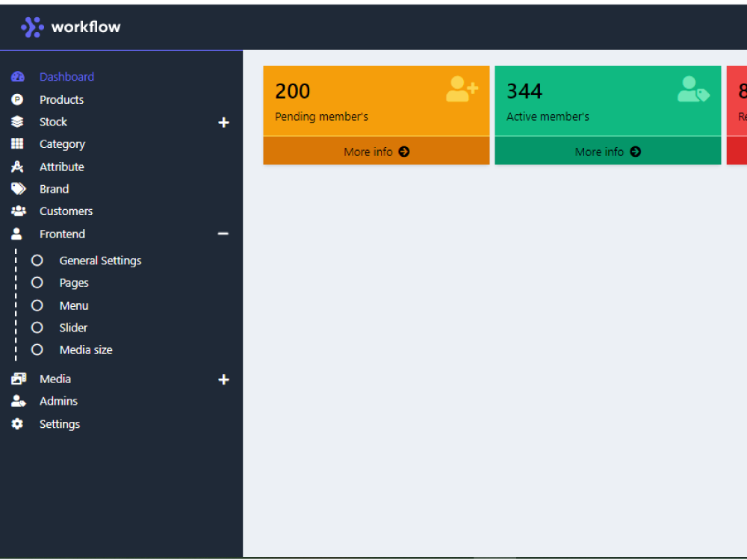Select the General Settings circle marker
Image resolution: width=747 pixels, height=560 pixels.
(x=37, y=261)
